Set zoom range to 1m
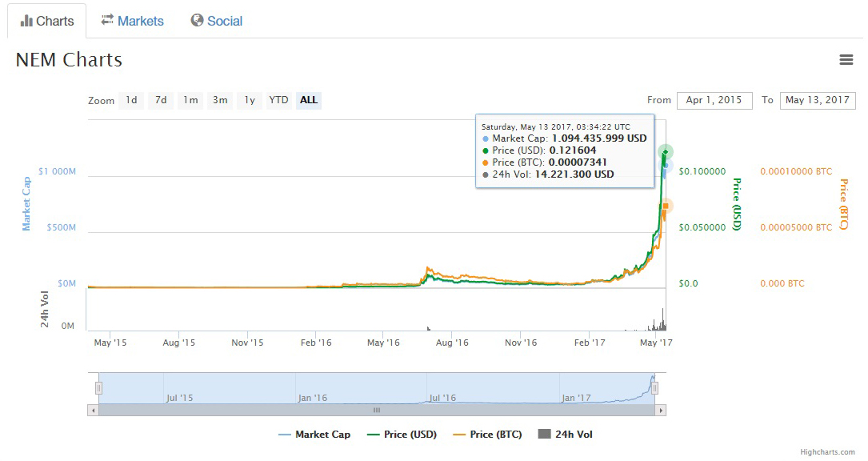The image size is (868, 461). click(190, 100)
